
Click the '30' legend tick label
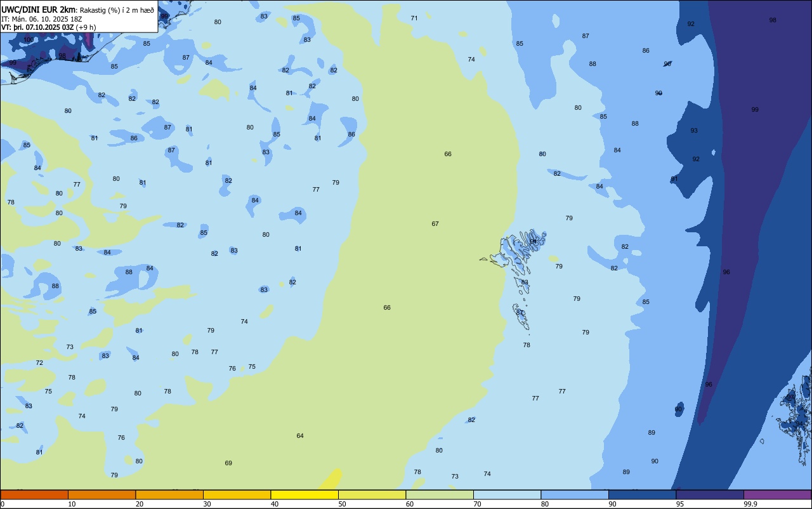coord(207,504)
